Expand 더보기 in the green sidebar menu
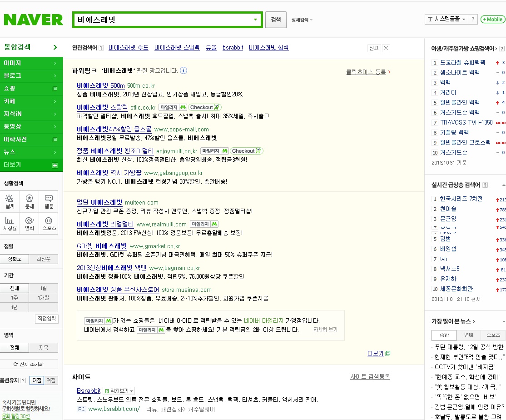Image resolution: width=506 pixels, height=420 pixels. click(31, 165)
